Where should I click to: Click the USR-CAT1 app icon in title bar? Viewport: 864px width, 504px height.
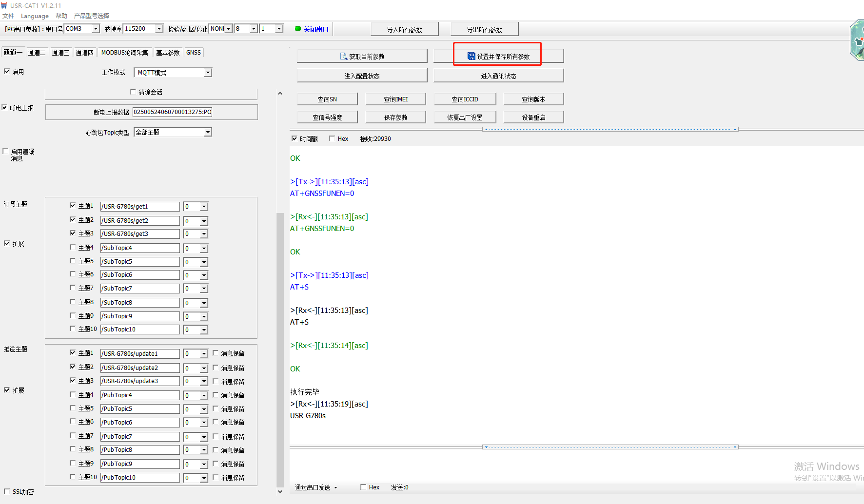click(4, 5)
